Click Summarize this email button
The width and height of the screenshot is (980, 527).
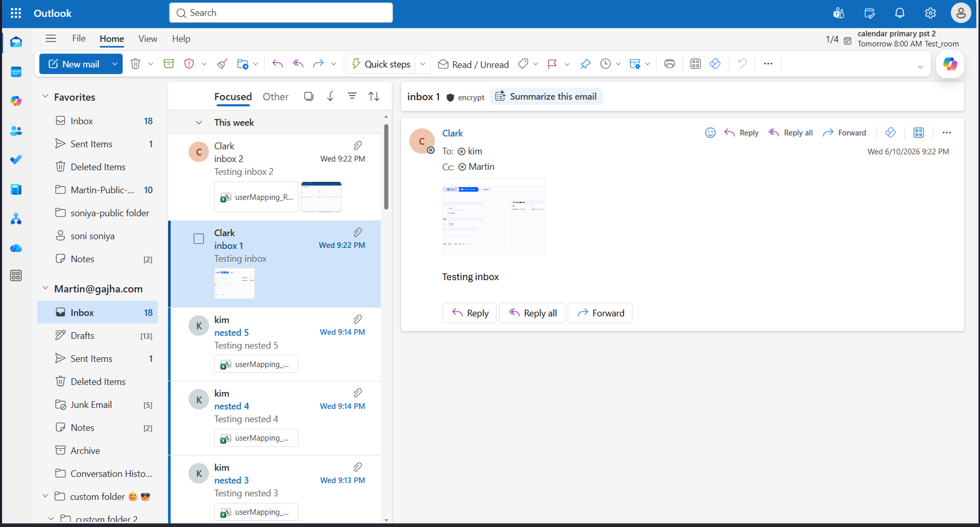546,96
